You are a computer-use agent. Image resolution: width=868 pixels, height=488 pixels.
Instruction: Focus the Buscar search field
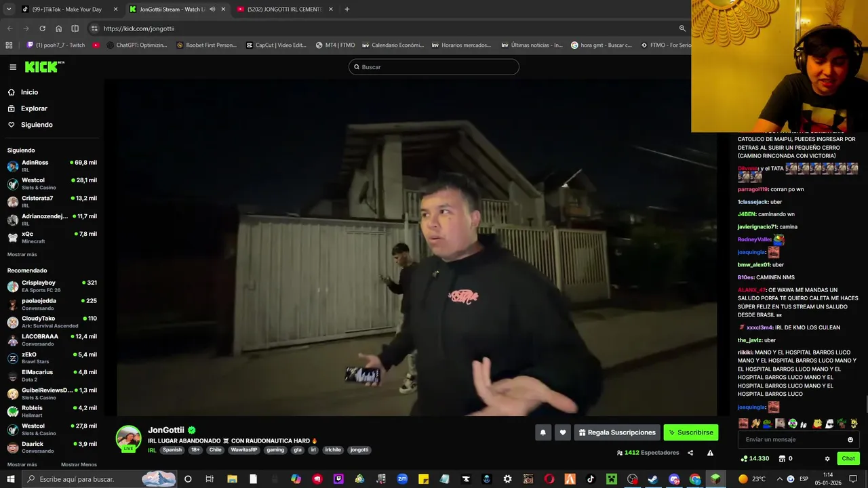pos(434,67)
